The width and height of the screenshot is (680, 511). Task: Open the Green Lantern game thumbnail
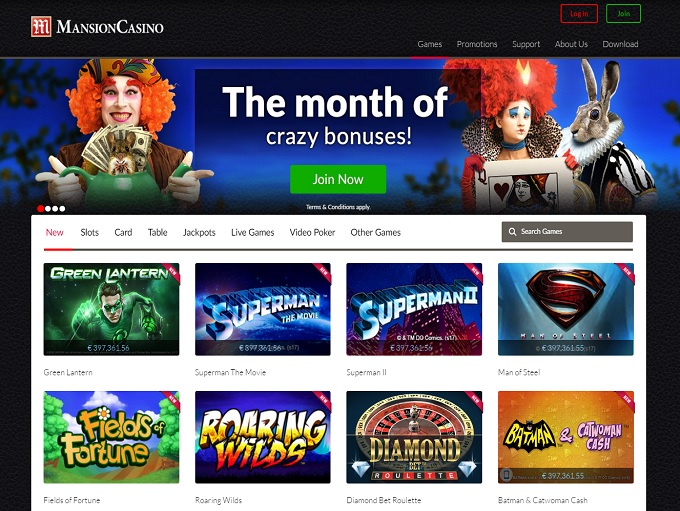pyautogui.click(x=111, y=309)
